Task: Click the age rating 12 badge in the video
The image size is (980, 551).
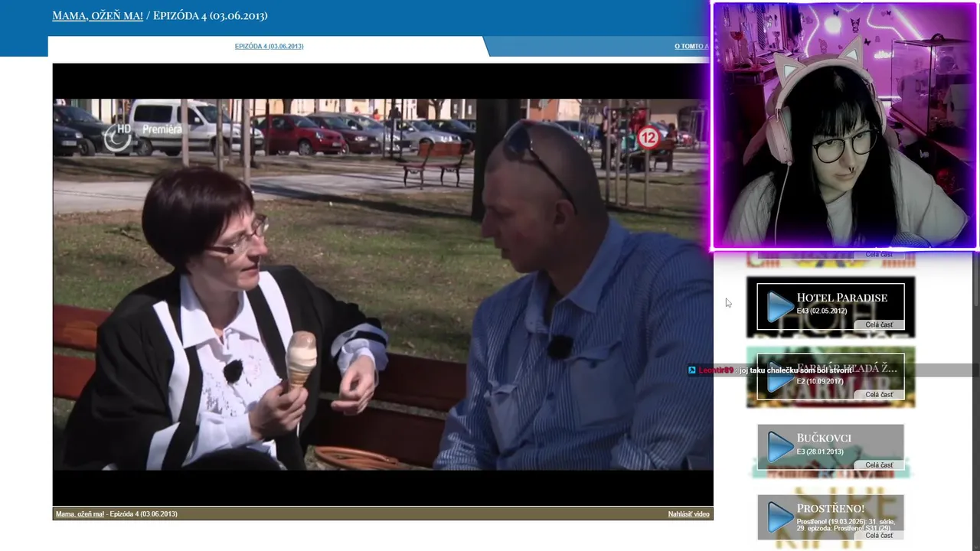Action: tap(648, 138)
